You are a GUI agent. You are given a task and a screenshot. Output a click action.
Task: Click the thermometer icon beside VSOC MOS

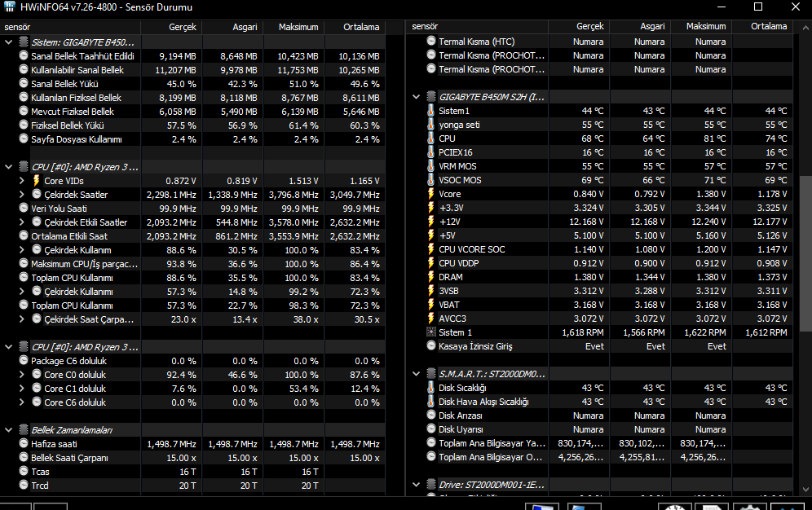430,180
